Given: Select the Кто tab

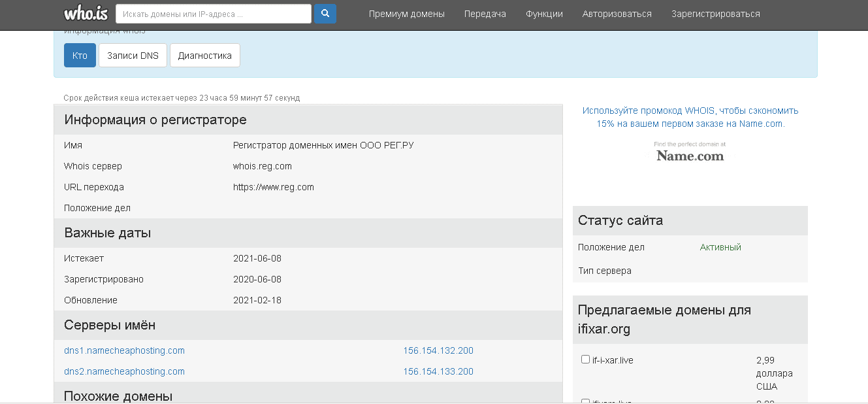Looking at the screenshot, I should [x=79, y=55].
